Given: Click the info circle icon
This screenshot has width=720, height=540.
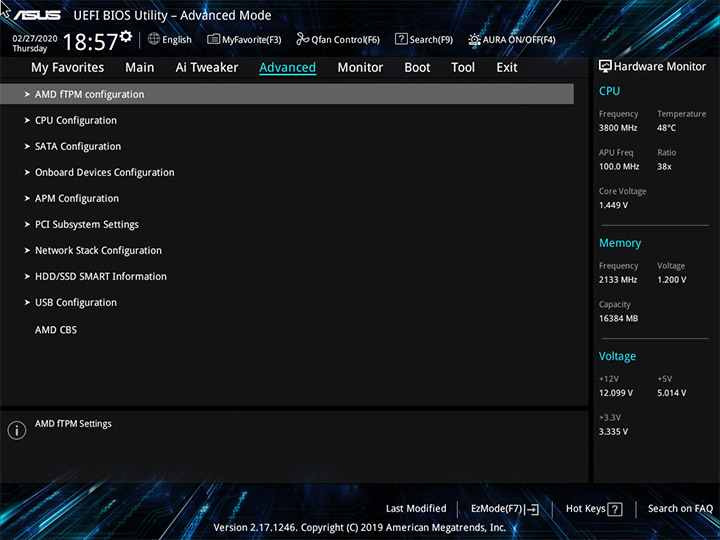Looking at the screenshot, I should point(17,430).
